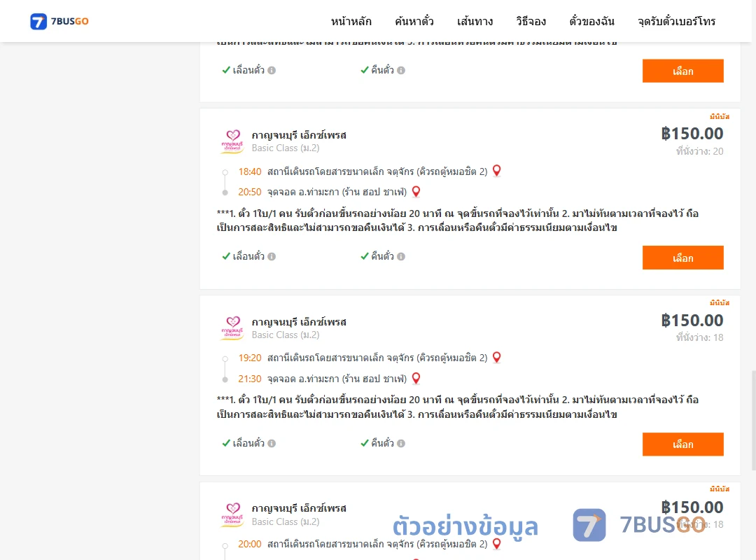Click ฿150.00 price in the 18:40 card
The height and width of the screenshot is (560, 756).
(x=692, y=134)
